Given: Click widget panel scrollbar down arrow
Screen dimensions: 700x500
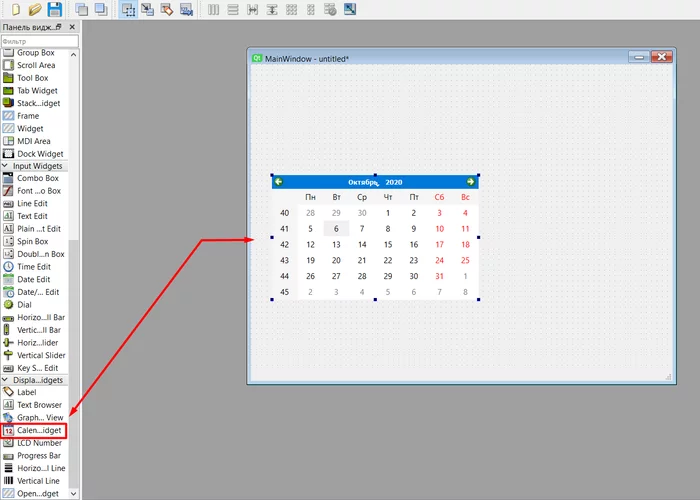Looking at the screenshot, I should [x=74, y=493].
